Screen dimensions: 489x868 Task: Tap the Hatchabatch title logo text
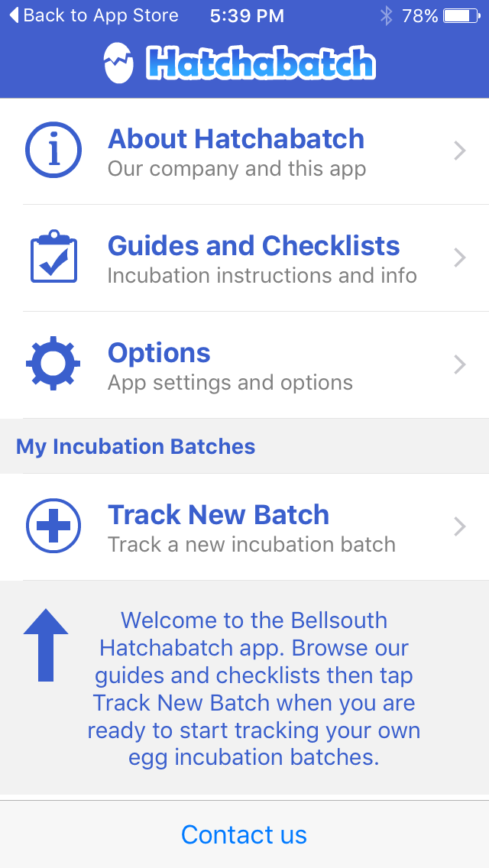point(260,64)
